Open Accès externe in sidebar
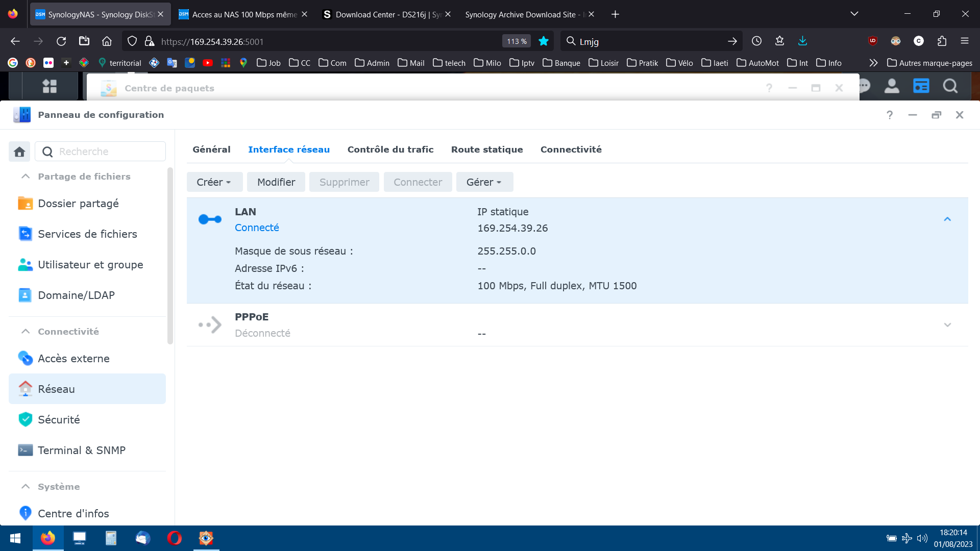Image resolution: width=980 pixels, height=551 pixels. (73, 359)
